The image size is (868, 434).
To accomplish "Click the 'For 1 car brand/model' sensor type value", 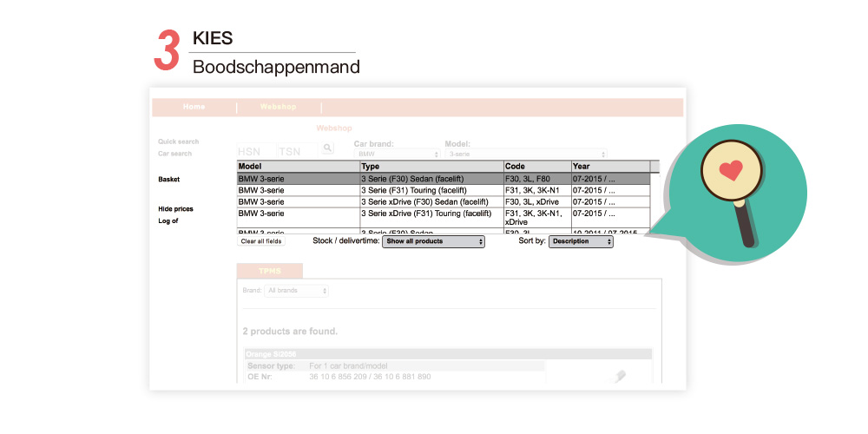I will coord(348,366).
